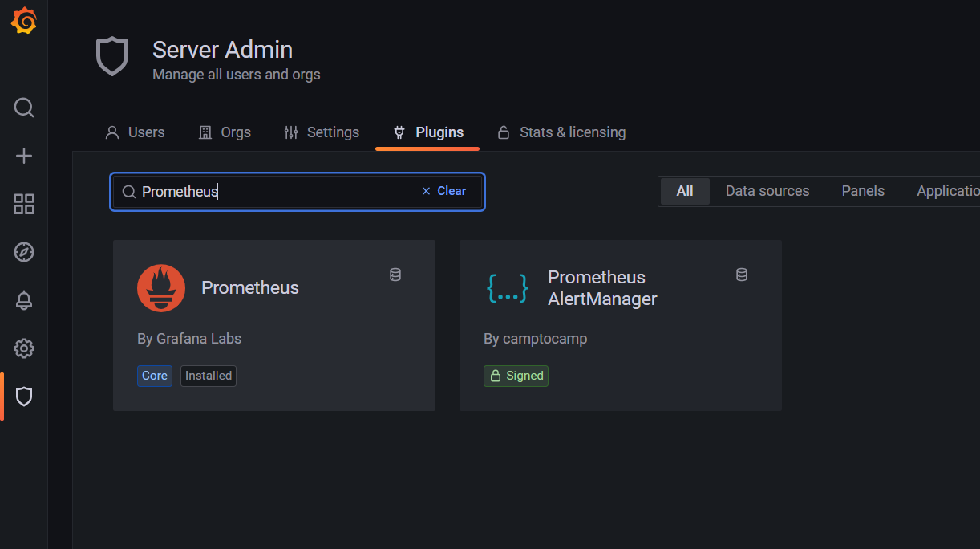This screenshot has width=980, height=549.
Task: Filter plugins by Panels
Action: pyautogui.click(x=863, y=191)
